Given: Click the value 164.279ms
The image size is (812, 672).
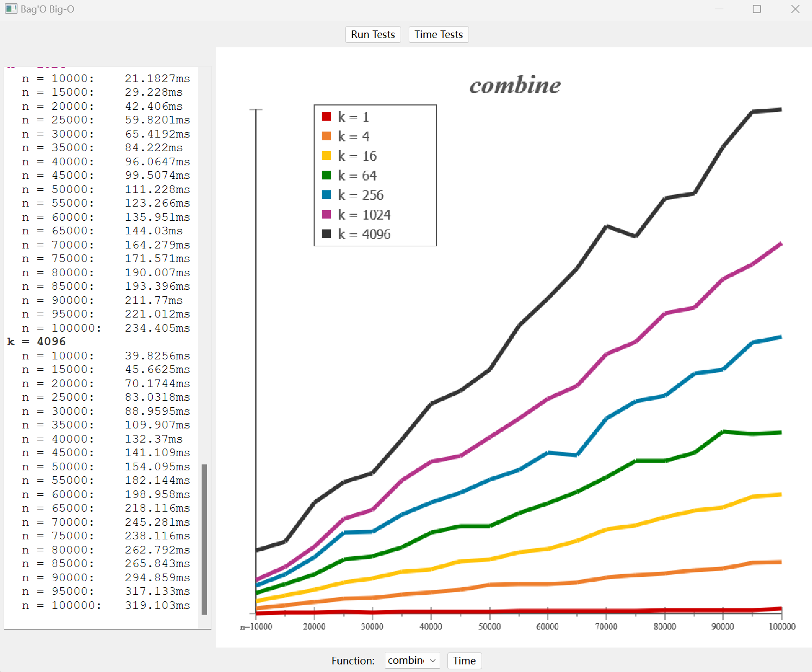Looking at the screenshot, I should (158, 245).
